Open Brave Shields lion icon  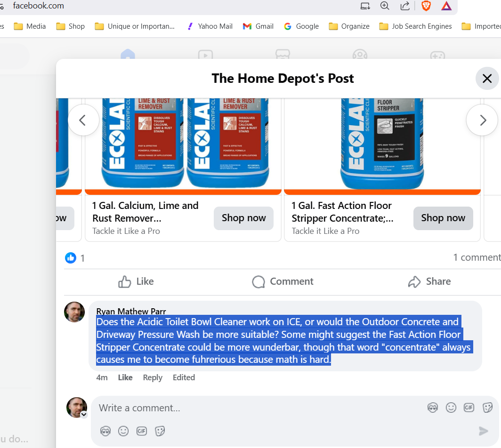pyautogui.click(x=426, y=6)
